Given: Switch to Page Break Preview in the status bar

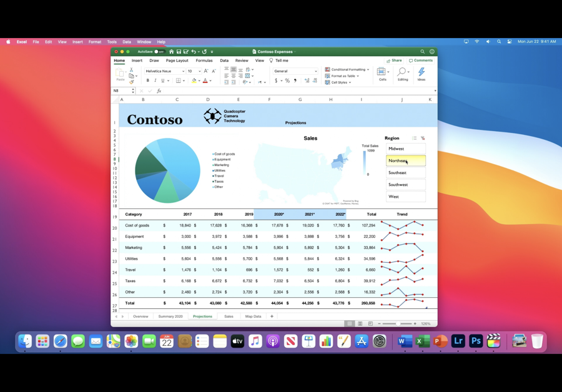Looking at the screenshot, I should tap(370, 323).
